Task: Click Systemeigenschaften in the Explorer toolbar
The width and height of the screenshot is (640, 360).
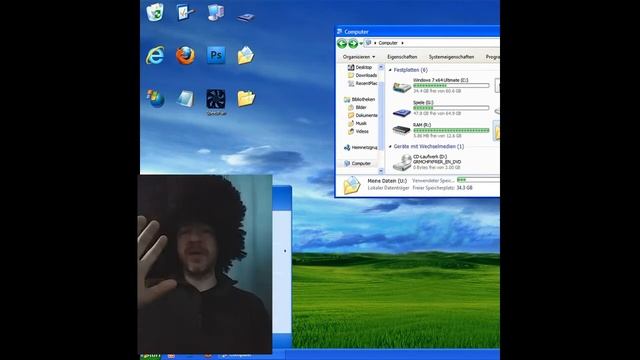Action: (x=451, y=57)
